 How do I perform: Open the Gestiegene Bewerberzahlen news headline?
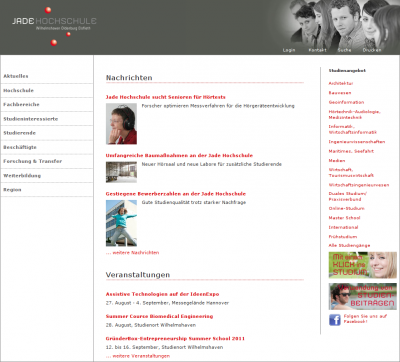click(x=176, y=194)
